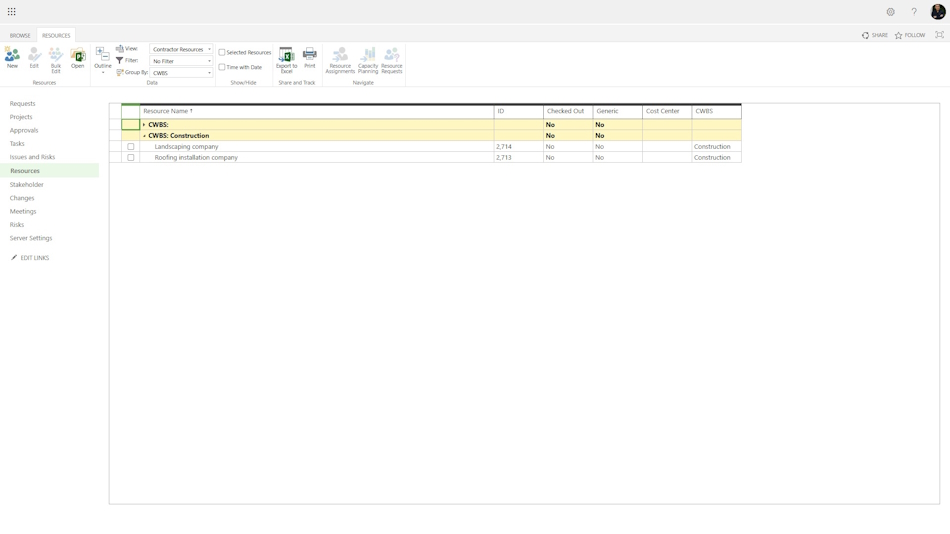Check the Landscaping company row checkbox

coord(130,147)
